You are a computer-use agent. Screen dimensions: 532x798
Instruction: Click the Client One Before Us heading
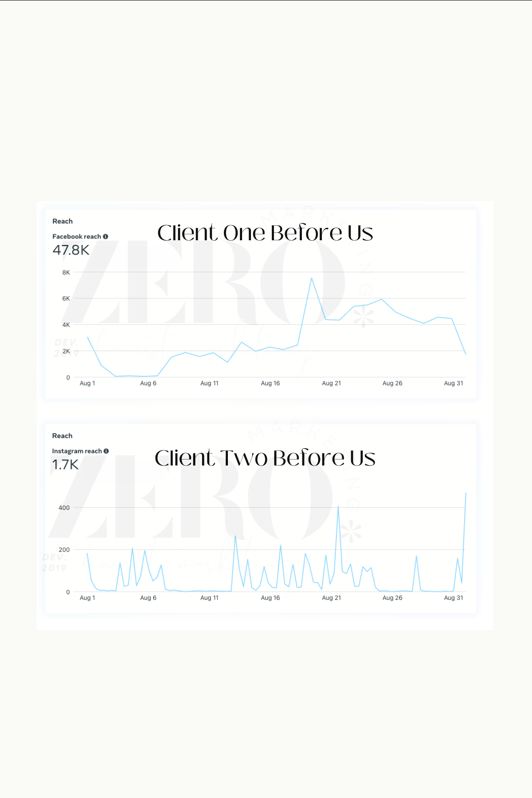coord(265,233)
